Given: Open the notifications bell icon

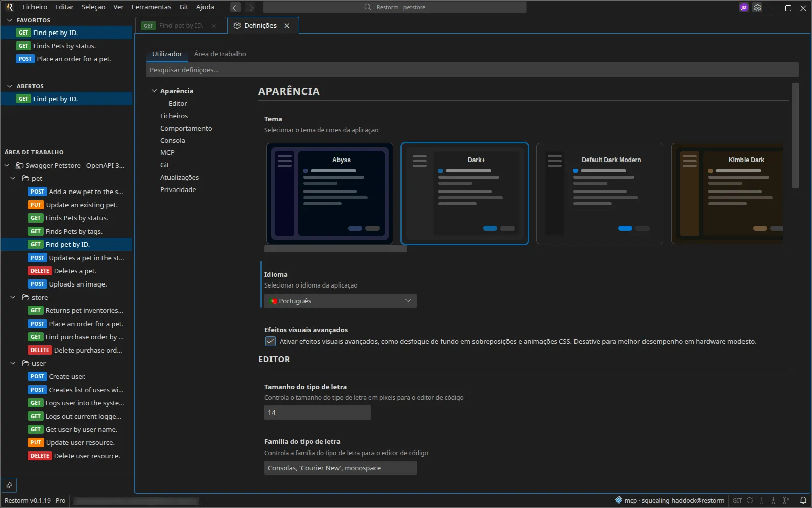Looking at the screenshot, I should coord(803,500).
